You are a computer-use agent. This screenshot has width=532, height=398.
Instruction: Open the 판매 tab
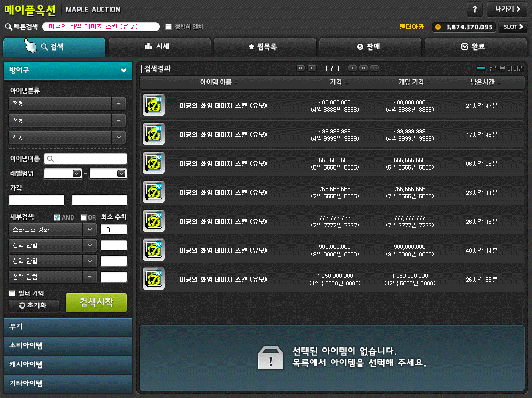(370, 47)
